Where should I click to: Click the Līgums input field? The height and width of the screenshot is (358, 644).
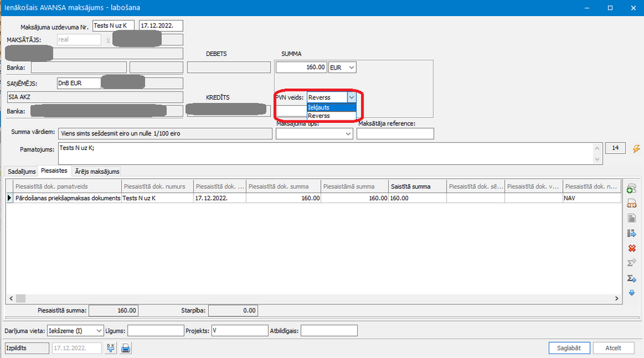(155, 330)
